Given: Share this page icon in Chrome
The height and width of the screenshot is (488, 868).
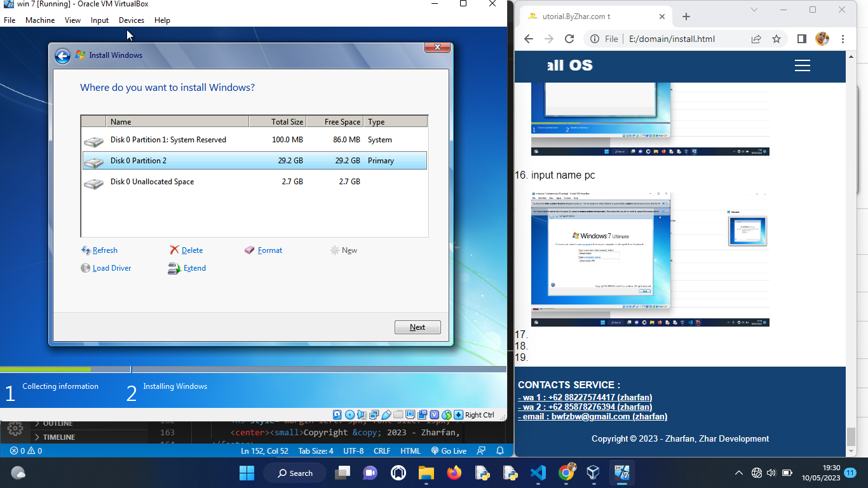Looking at the screenshot, I should [x=756, y=39].
